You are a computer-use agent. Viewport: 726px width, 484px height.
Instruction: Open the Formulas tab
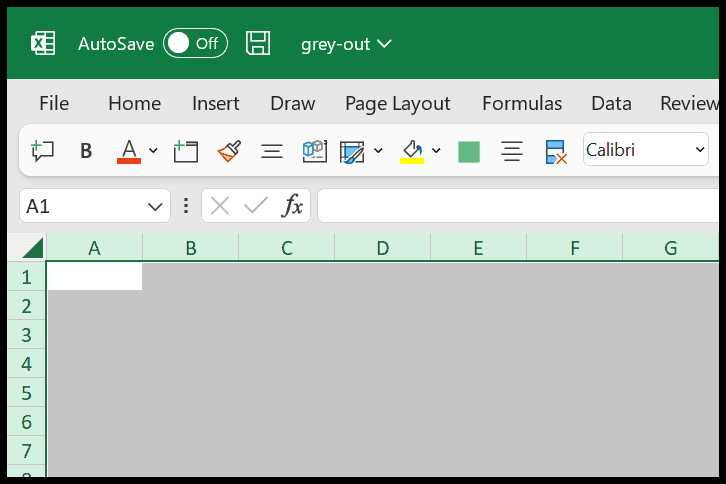coord(521,103)
